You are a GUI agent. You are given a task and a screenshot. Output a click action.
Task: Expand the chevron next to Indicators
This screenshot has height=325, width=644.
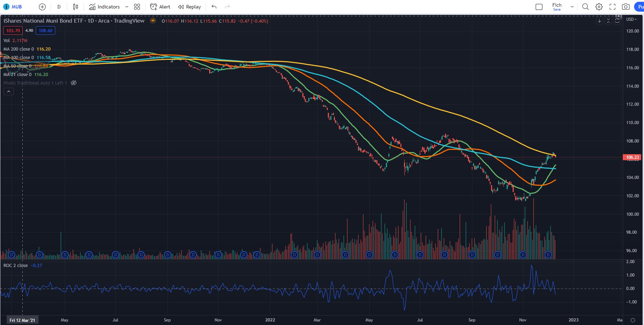coord(127,7)
